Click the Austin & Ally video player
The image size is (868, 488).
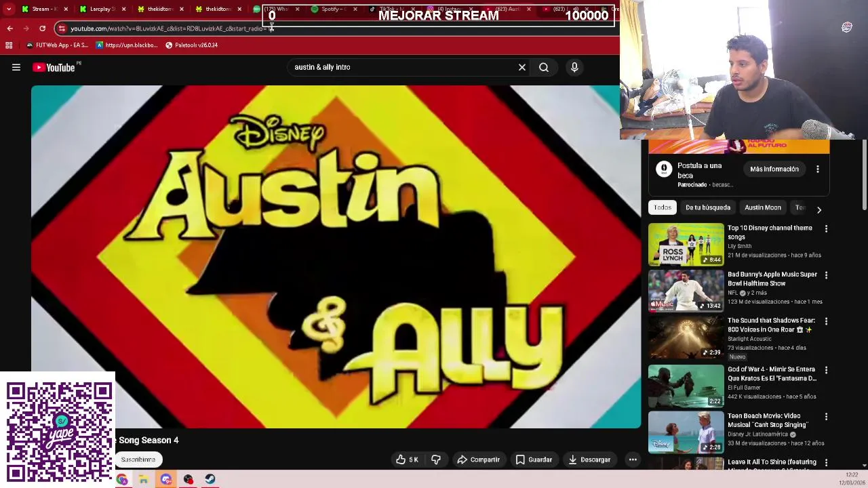point(336,257)
